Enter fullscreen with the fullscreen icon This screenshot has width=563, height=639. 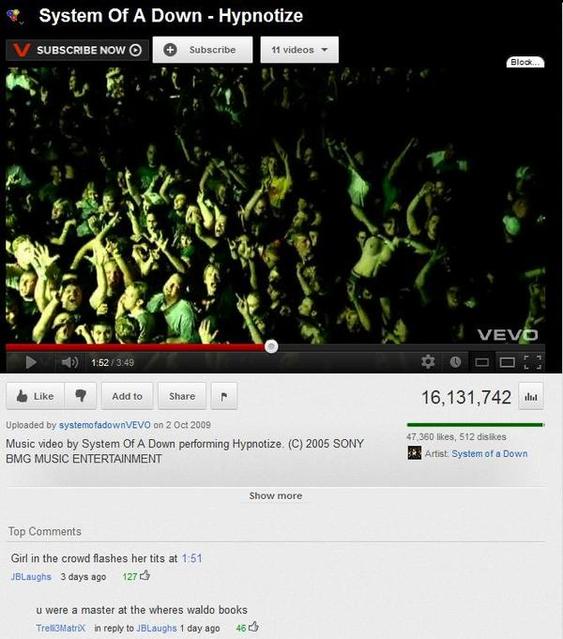pos(532,362)
